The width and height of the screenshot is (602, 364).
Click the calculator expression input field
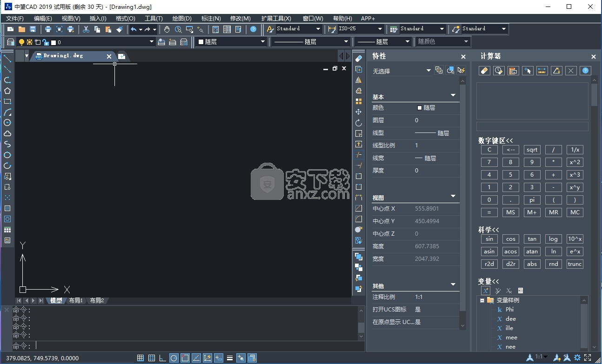point(532,126)
